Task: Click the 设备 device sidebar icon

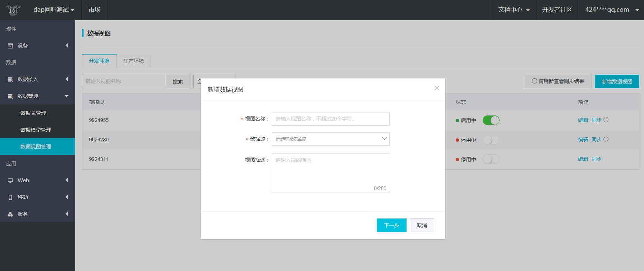Action: (x=10, y=46)
